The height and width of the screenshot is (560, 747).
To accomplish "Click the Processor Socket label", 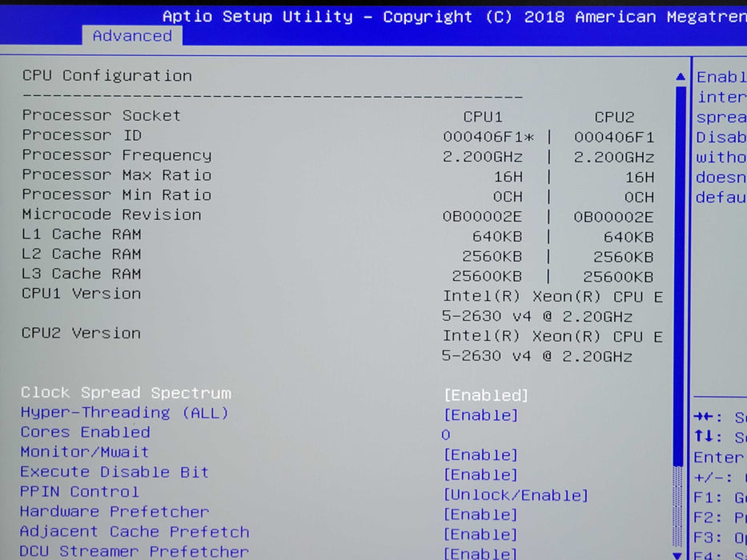I will (102, 115).
